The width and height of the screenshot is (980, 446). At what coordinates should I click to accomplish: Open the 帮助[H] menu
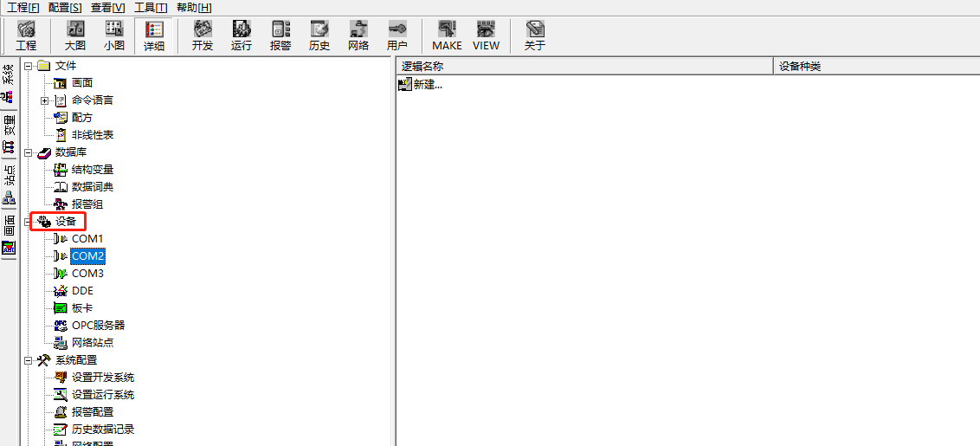195,8
